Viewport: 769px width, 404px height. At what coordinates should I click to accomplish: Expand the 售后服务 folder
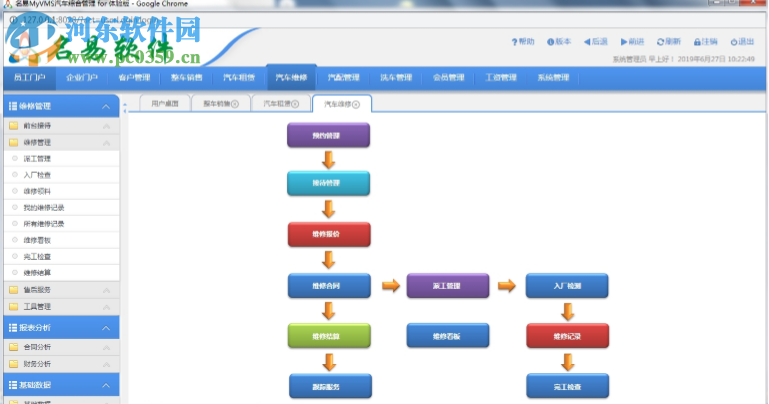pos(61,290)
